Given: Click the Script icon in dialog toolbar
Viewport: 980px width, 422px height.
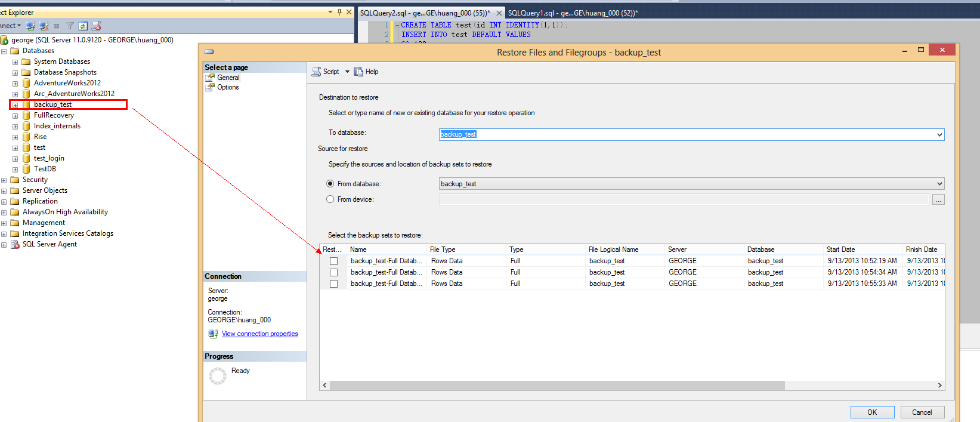Looking at the screenshot, I should tap(317, 72).
